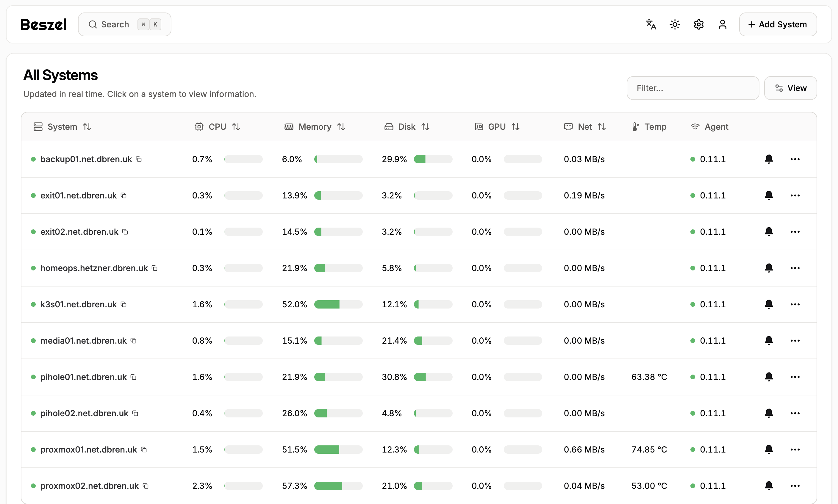Sort table by GPU column

pyautogui.click(x=497, y=127)
